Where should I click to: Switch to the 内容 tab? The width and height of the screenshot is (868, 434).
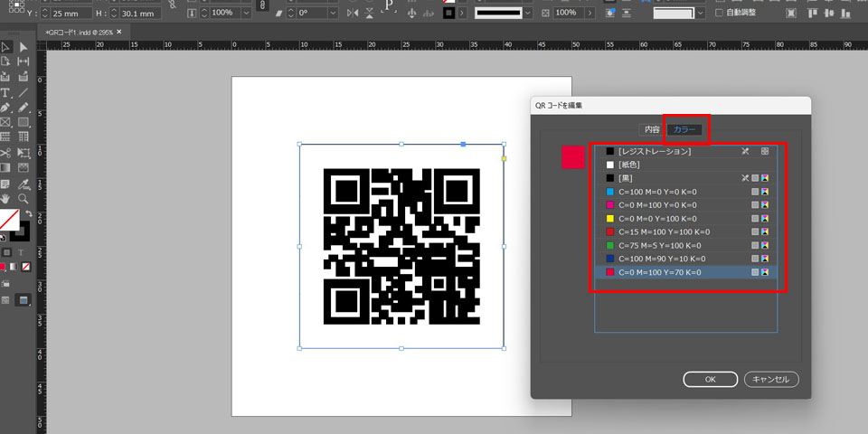click(651, 129)
